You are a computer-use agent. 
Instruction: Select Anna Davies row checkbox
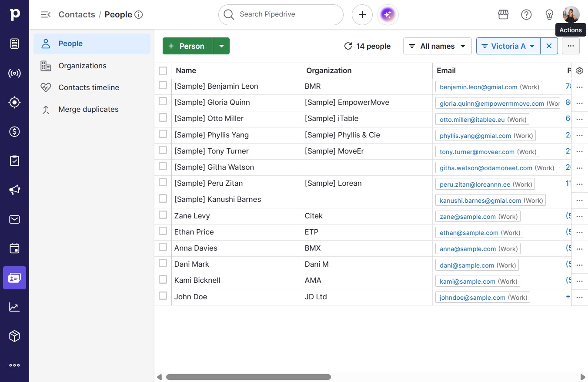pos(163,247)
